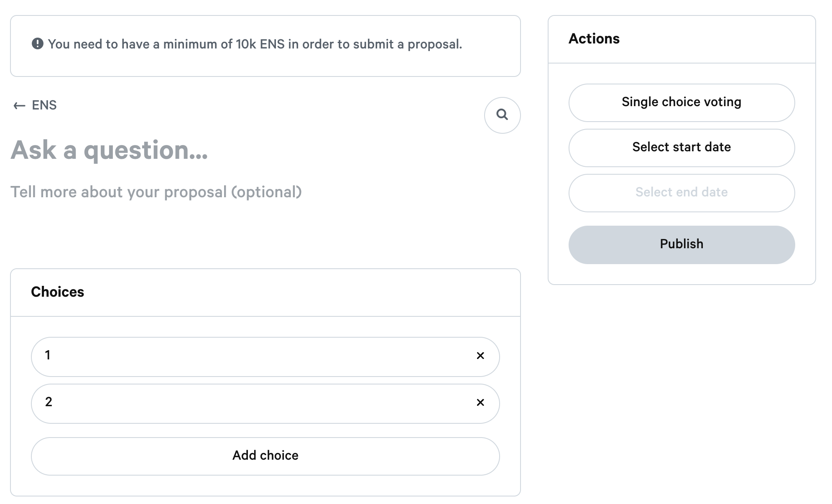This screenshot has width=832, height=504.
Task: Open the Single choice voting selector
Action: click(681, 102)
